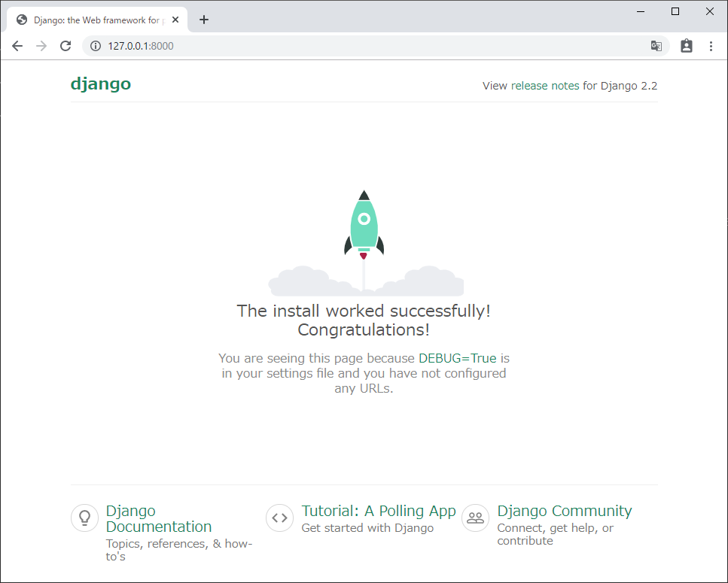Select the Django: the Web framework tab
728x583 pixels.
pos(97,20)
